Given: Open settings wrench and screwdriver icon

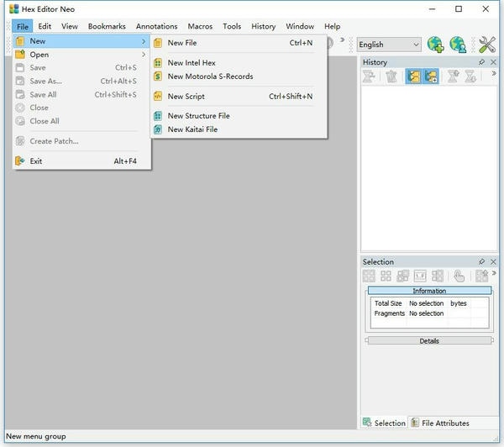Looking at the screenshot, I should 487,45.
